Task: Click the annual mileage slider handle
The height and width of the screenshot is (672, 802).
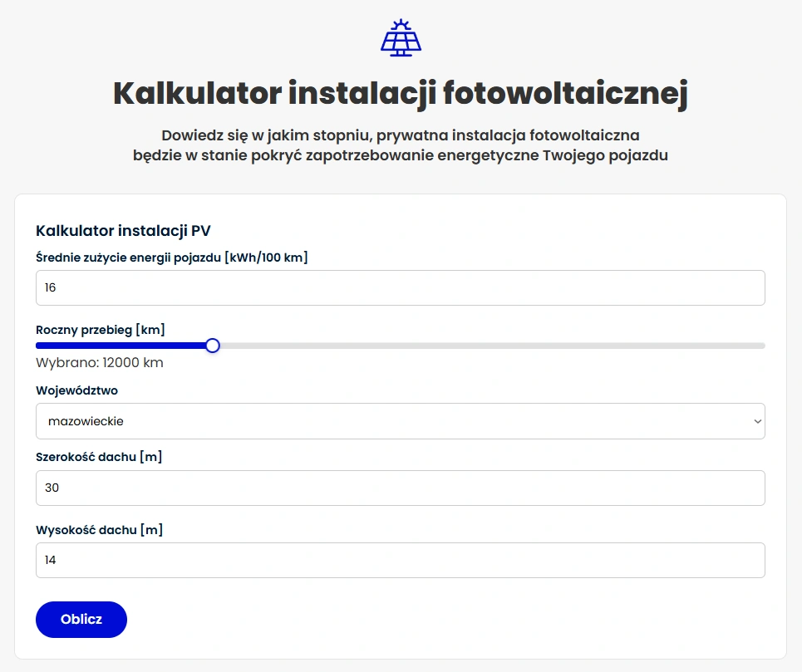Action: [x=212, y=346]
